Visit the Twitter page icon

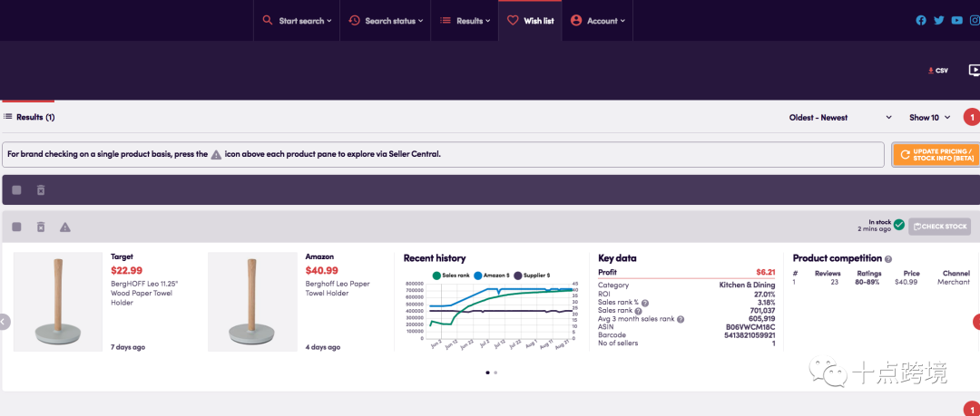click(939, 21)
